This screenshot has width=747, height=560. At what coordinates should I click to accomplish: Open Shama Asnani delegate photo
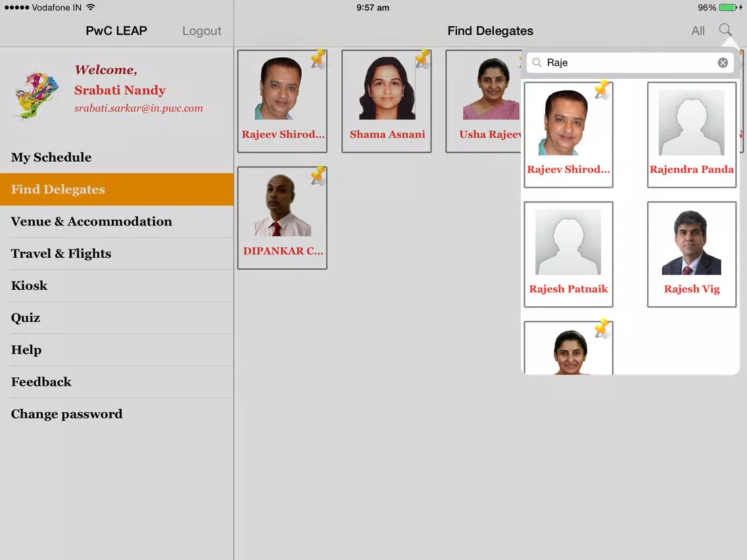point(387,88)
